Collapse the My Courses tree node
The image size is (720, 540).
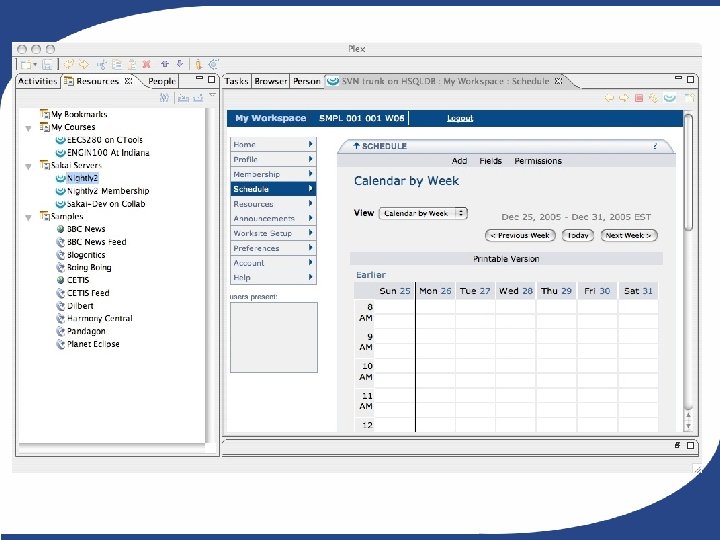tap(28, 128)
